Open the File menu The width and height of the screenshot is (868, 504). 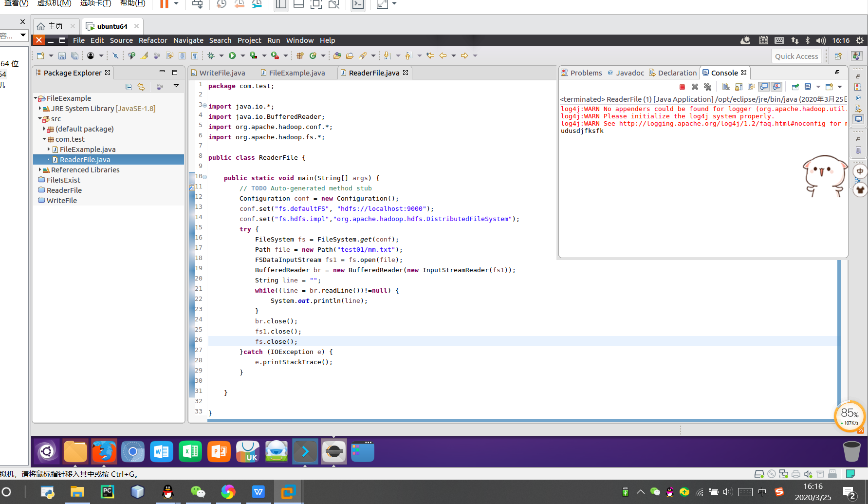point(78,40)
